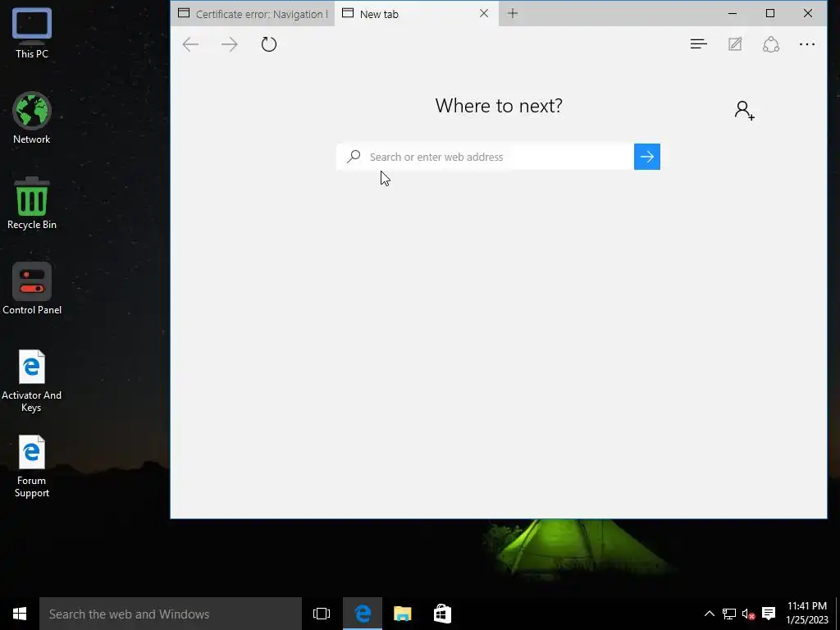The image size is (840, 630).
Task: Go forward using Edge forward arrow
Action: coord(230,44)
